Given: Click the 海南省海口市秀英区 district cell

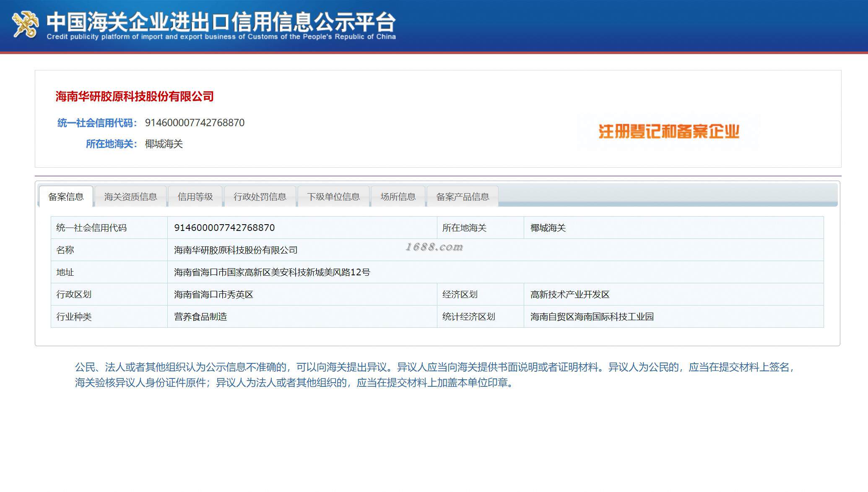Looking at the screenshot, I should pyautogui.click(x=213, y=295).
